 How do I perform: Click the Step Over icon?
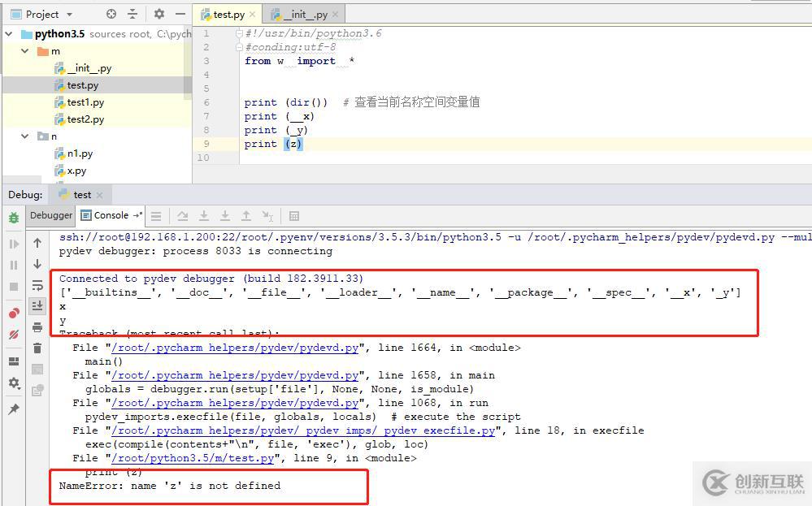point(182,216)
